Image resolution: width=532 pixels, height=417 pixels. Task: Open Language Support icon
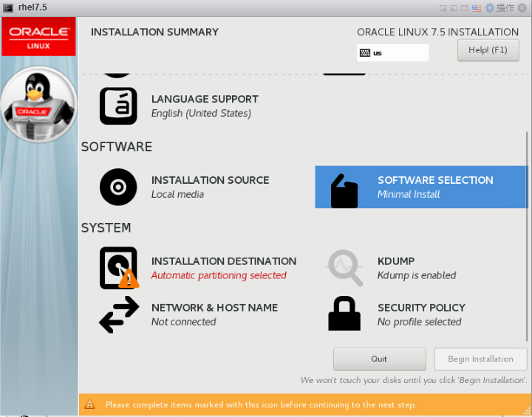pos(118,106)
